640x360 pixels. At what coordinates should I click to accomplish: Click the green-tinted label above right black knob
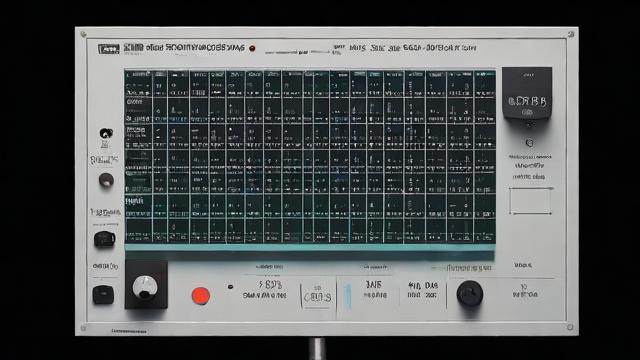(x=462, y=268)
